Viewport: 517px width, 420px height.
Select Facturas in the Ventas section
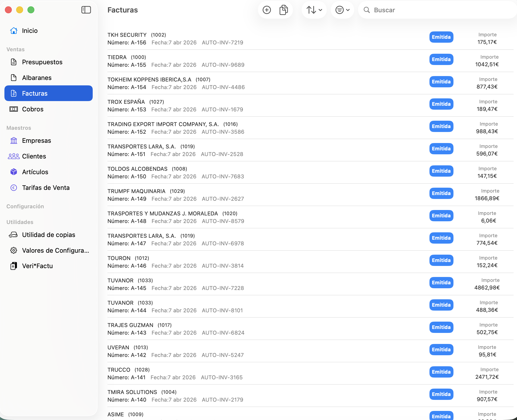click(x=35, y=93)
